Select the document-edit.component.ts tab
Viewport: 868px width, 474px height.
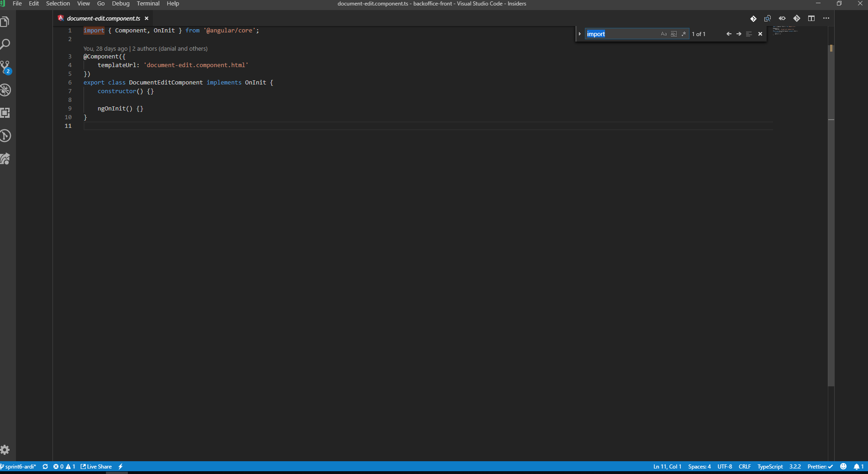103,18
